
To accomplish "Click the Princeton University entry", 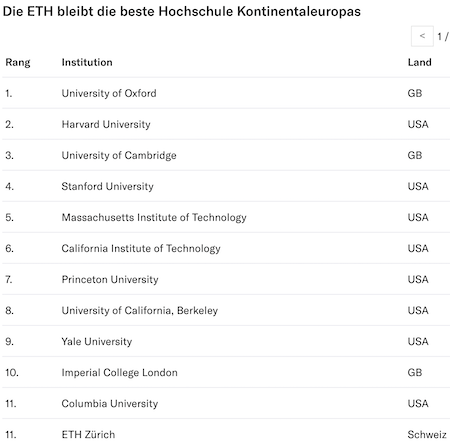I will (110, 279).
